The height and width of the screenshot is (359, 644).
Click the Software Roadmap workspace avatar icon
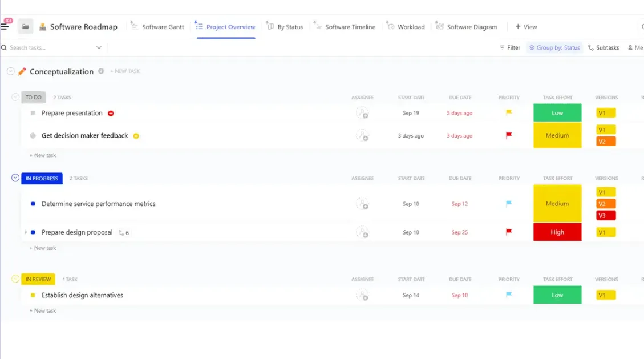[x=42, y=27]
